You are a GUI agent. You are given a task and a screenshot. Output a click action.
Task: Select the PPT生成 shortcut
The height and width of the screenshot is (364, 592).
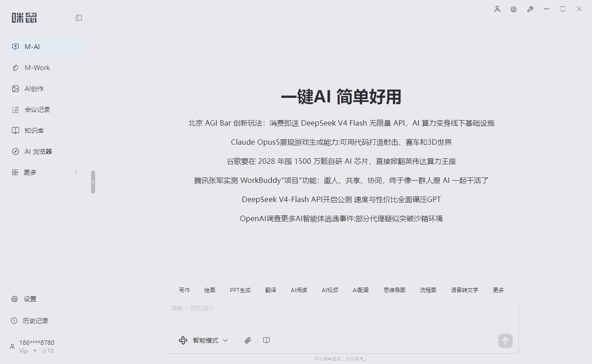(x=240, y=290)
